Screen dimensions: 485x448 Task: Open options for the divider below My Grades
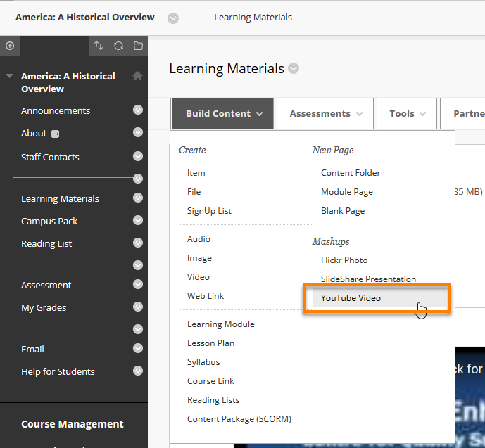point(138,329)
